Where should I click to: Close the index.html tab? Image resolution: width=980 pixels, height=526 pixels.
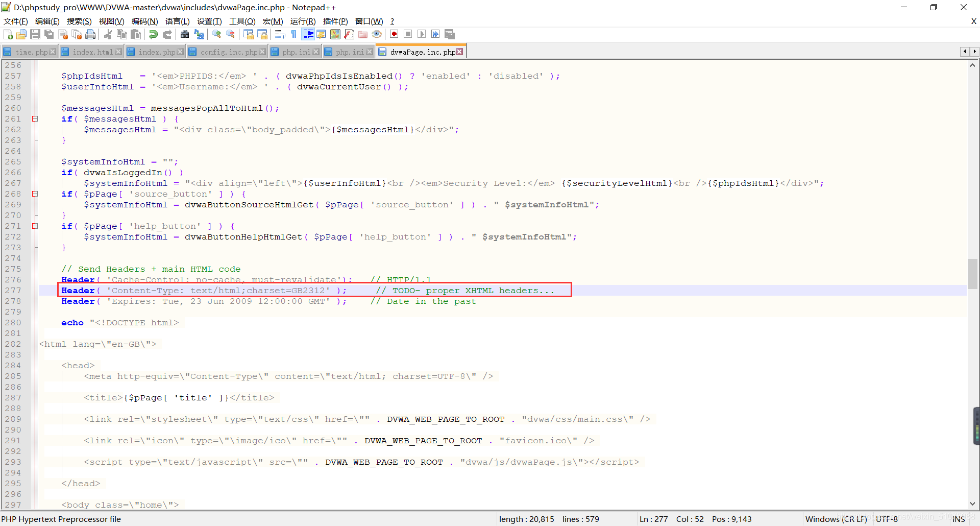pos(118,52)
